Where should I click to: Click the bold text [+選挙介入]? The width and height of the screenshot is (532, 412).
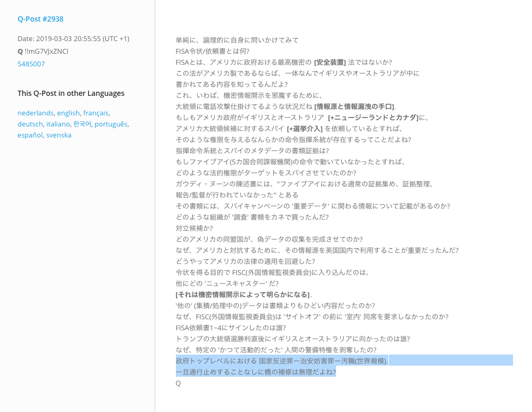[x=304, y=129]
